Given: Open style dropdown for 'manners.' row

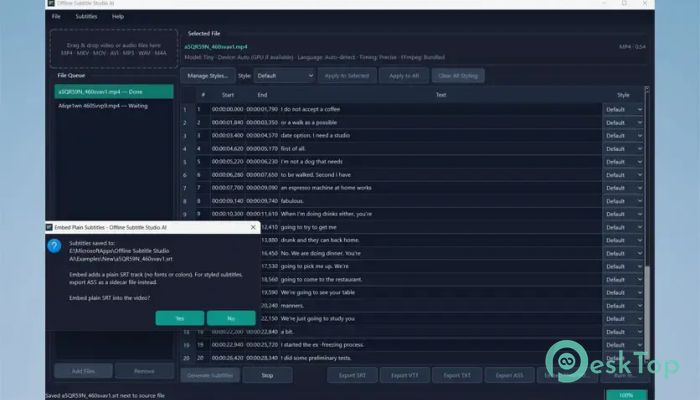Looking at the screenshot, I should [623, 306].
